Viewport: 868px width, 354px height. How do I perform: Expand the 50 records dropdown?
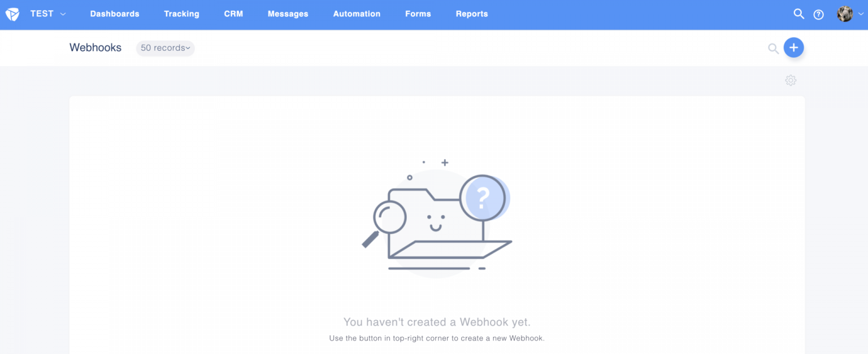pyautogui.click(x=165, y=48)
